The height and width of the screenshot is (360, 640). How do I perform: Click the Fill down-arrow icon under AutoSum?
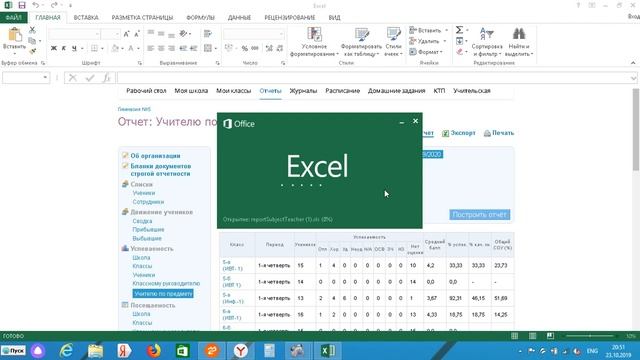click(x=460, y=41)
